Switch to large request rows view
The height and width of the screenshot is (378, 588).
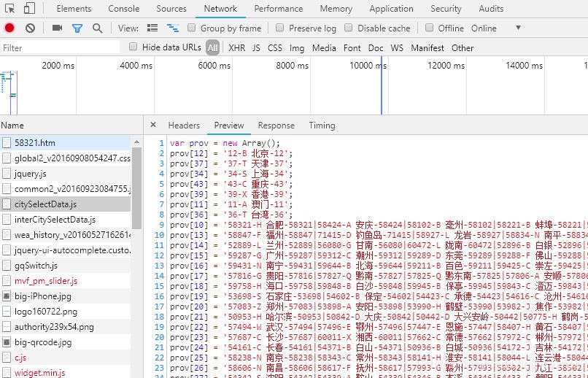[152, 28]
